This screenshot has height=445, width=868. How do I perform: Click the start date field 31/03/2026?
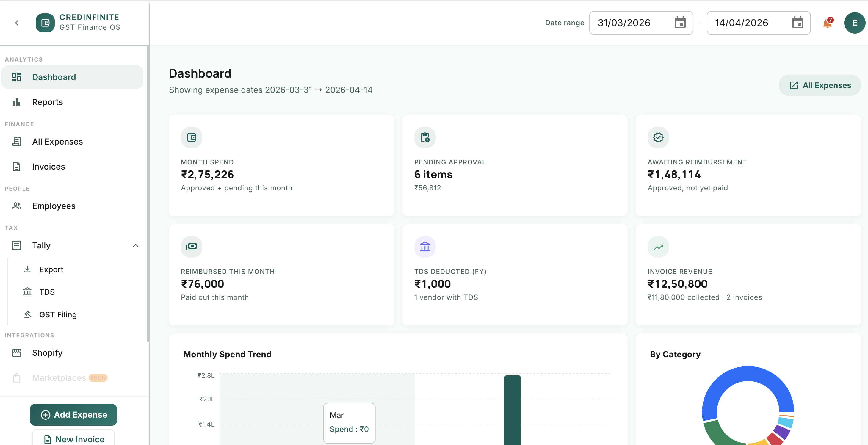[x=641, y=23]
